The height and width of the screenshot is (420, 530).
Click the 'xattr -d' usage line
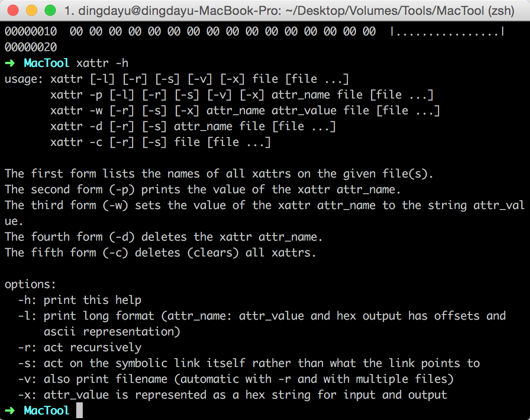click(193, 126)
